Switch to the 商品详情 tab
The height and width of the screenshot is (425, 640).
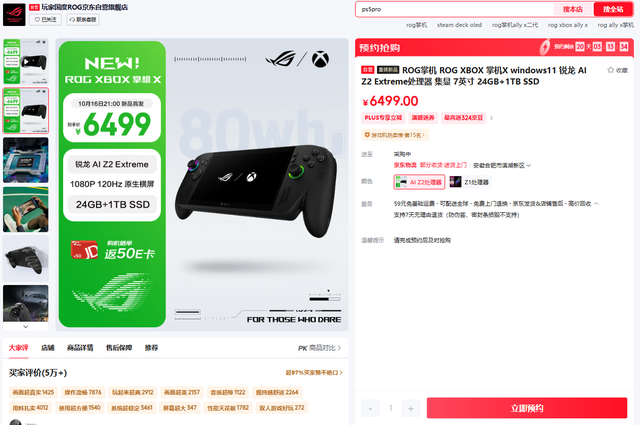tap(80, 348)
